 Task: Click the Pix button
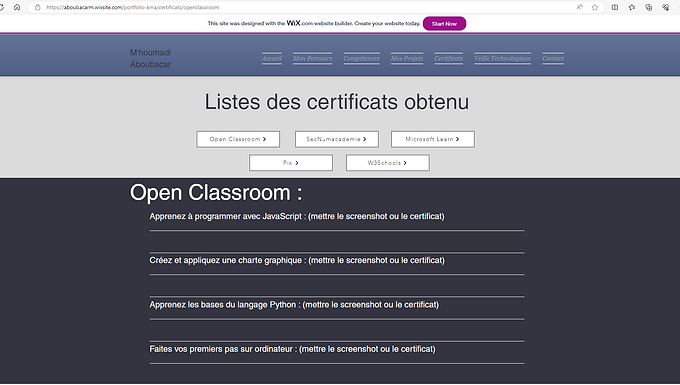click(291, 163)
